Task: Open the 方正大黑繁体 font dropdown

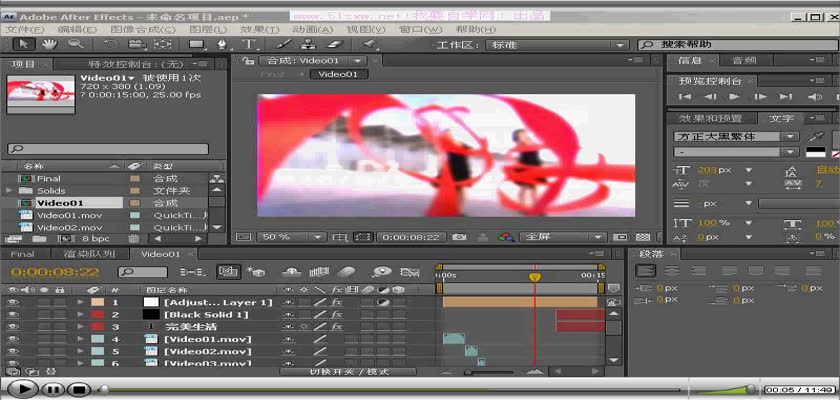Action: pyautogui.click(x=736, y=137)
